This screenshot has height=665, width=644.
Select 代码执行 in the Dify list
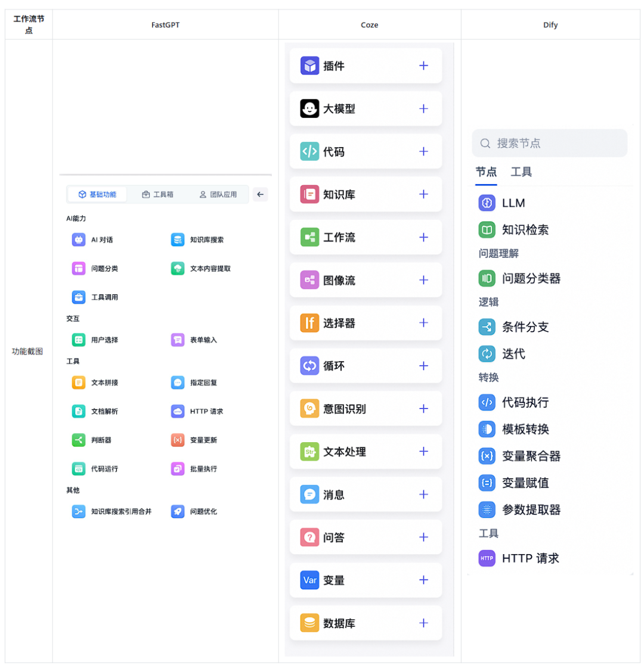point(525,402)
